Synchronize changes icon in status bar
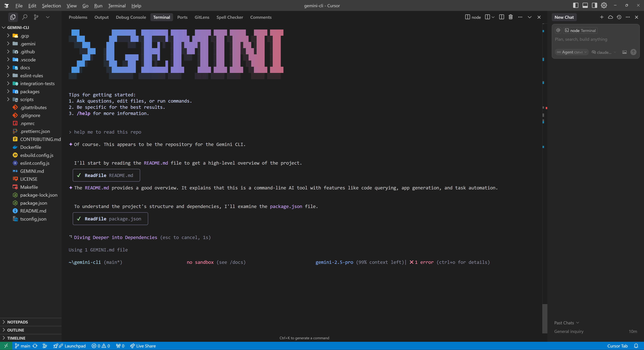Screen dimensions: 644x350 click(35, 346)
